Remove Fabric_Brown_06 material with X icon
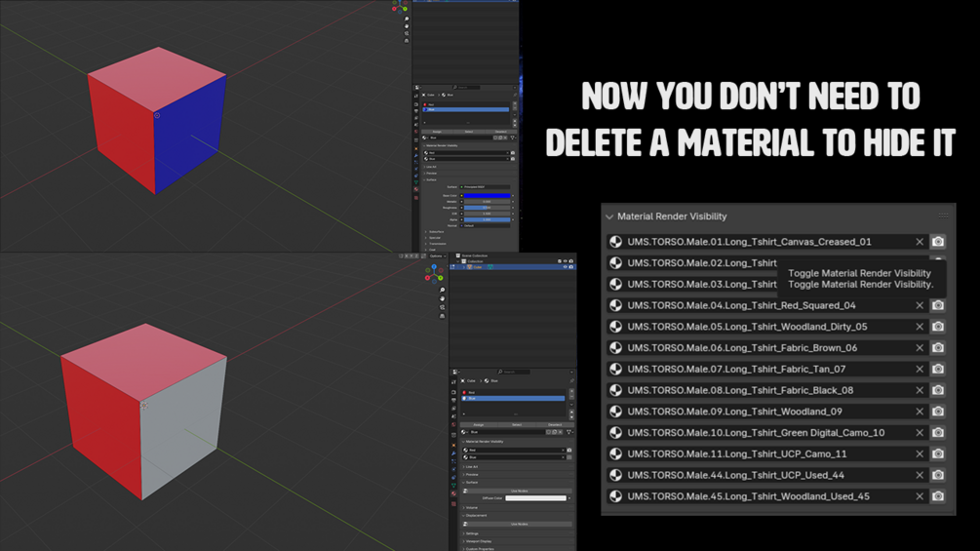 [920, 348]
